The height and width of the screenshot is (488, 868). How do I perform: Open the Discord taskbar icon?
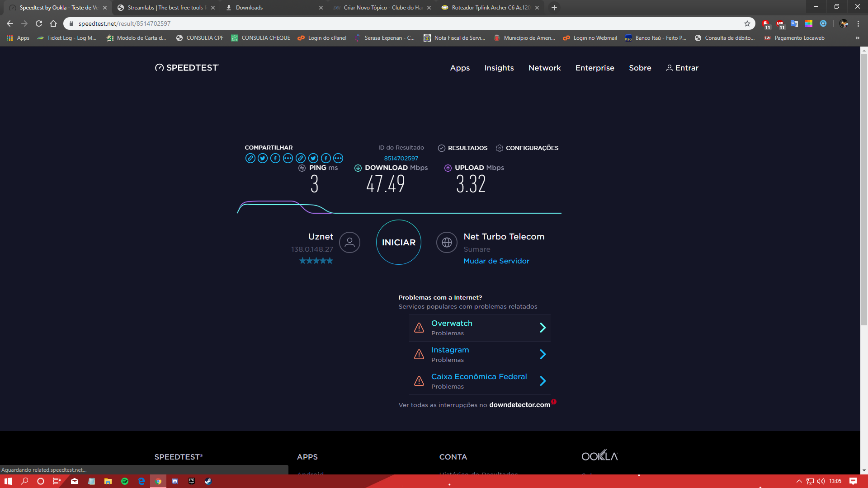(175, 481)
